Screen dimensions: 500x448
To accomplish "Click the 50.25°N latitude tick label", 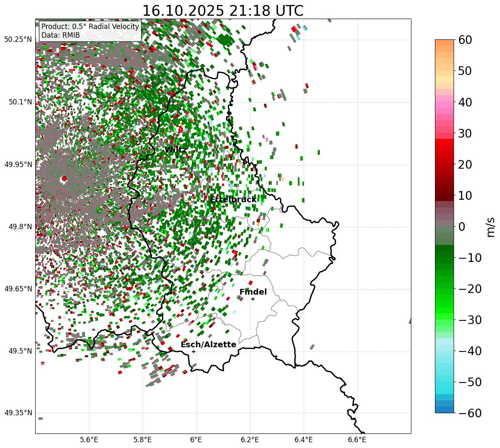I will (18, 39).
